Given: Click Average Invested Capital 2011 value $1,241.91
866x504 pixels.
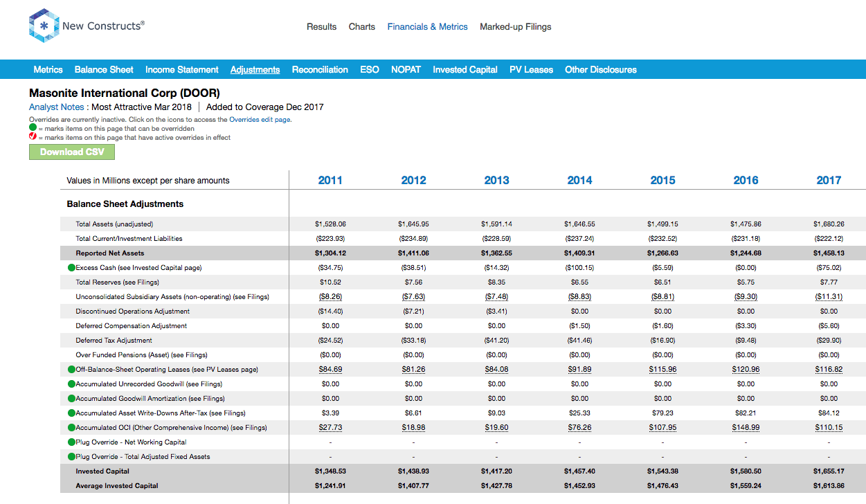Looking at the screenshot, I should 330,486.
